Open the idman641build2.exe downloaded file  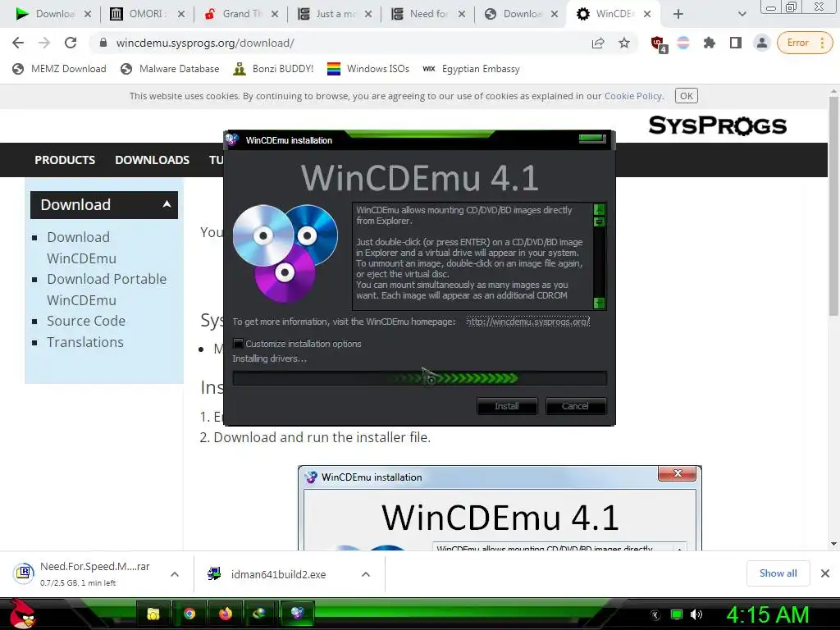pyautogui.click(x=278, y=574)
